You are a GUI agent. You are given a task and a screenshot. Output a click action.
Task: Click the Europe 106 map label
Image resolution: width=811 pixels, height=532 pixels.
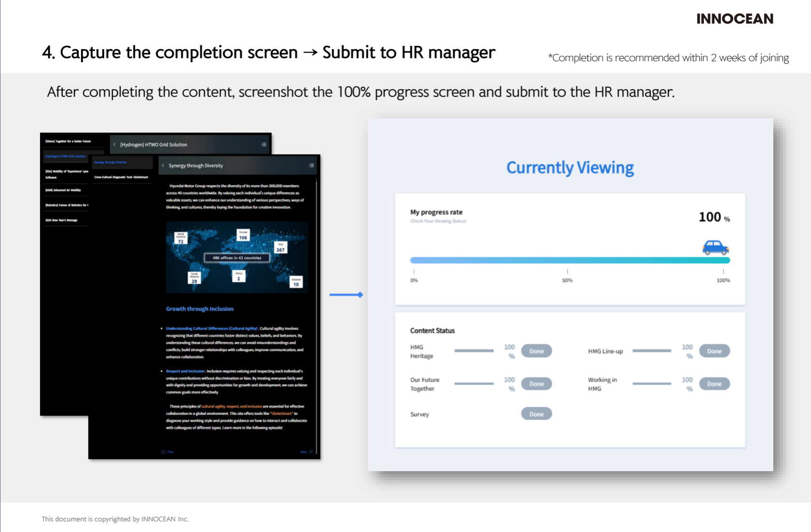[x=243, y=235]
